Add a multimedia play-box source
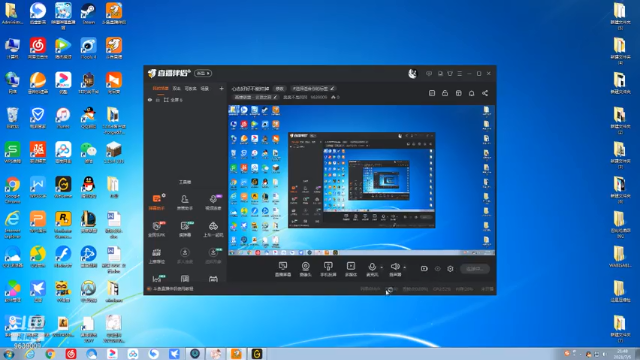Image resolution: width=640 pixels, height=360 pixels. pos(351,269)
